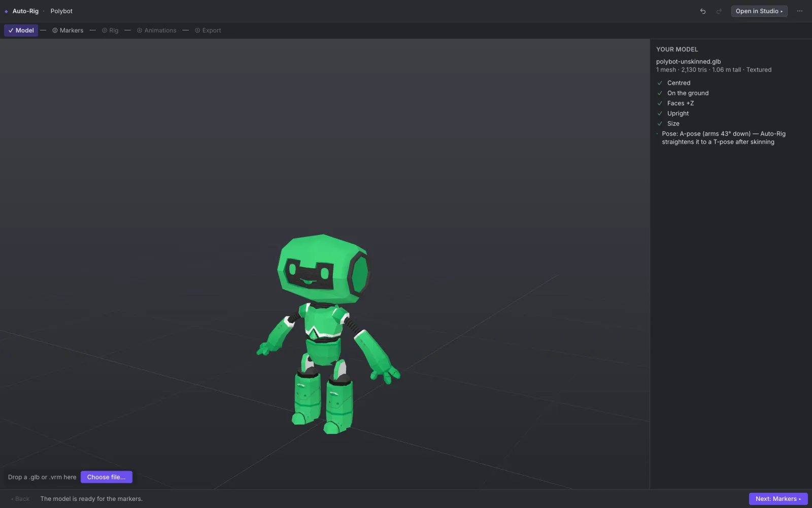Click the Faces +Z check item
812x508 pixels.
(x=680, y=103)
